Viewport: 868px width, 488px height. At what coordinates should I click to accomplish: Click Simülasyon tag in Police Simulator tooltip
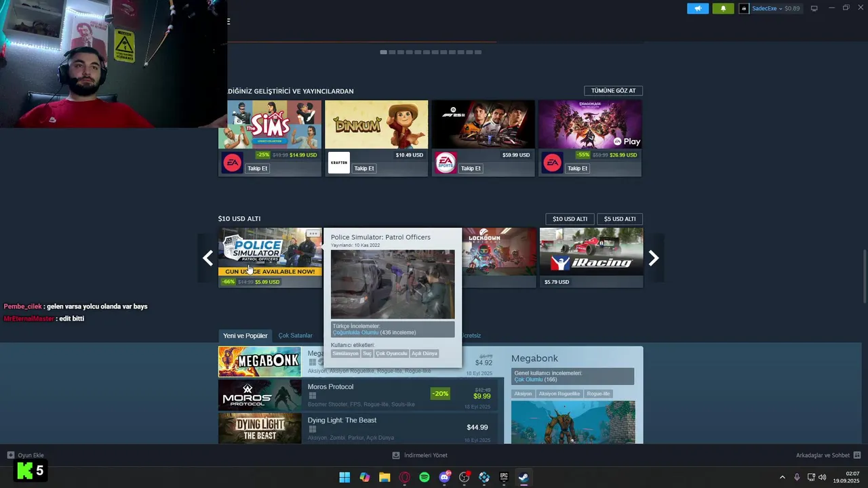pos(346,354)
